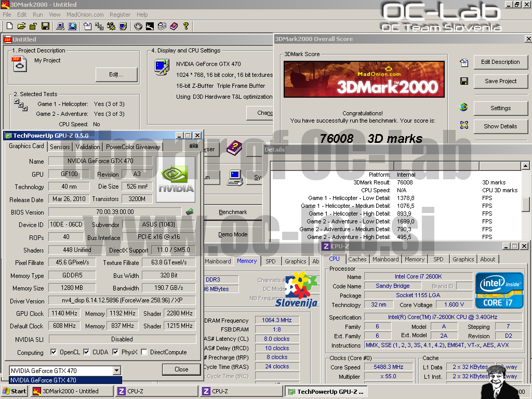Toggle the PhysX checkbox in GPU-Z
Viewport: 532px width, 399px height.
pos(115,352)
